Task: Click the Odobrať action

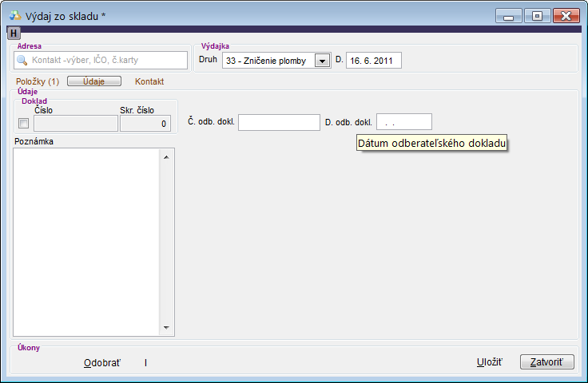Action: click(x=102, y=362)
